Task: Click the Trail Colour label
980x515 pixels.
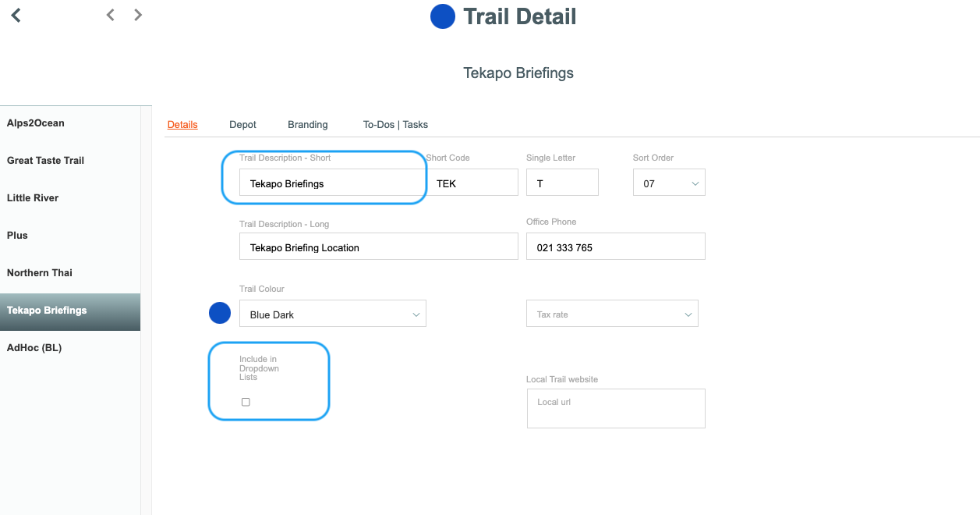Action: pos(262,289)
